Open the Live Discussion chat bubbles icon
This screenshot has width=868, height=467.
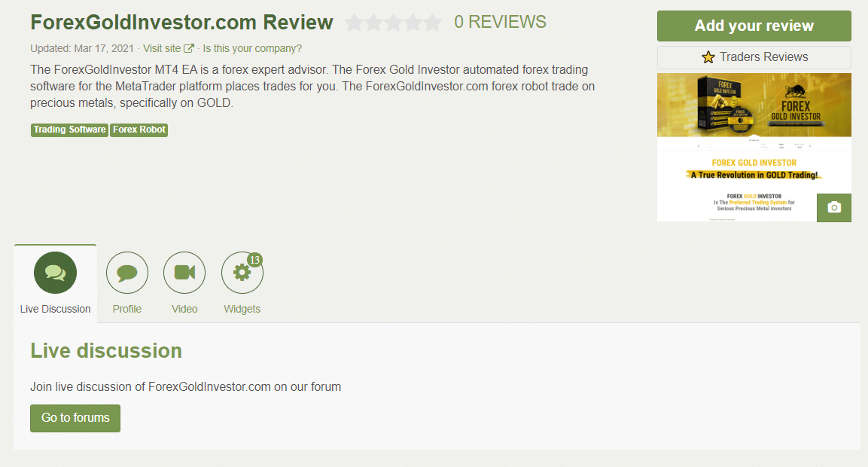tap(56, 273)
